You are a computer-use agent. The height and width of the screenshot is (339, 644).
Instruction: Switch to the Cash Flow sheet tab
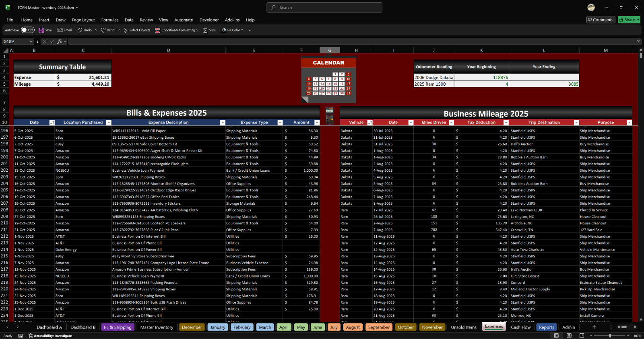tap(521, 327)
